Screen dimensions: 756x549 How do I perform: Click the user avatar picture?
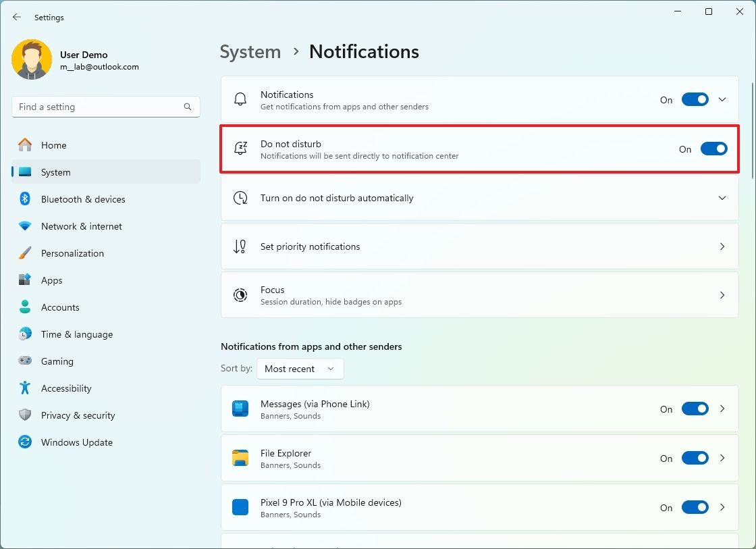[31, 59]
